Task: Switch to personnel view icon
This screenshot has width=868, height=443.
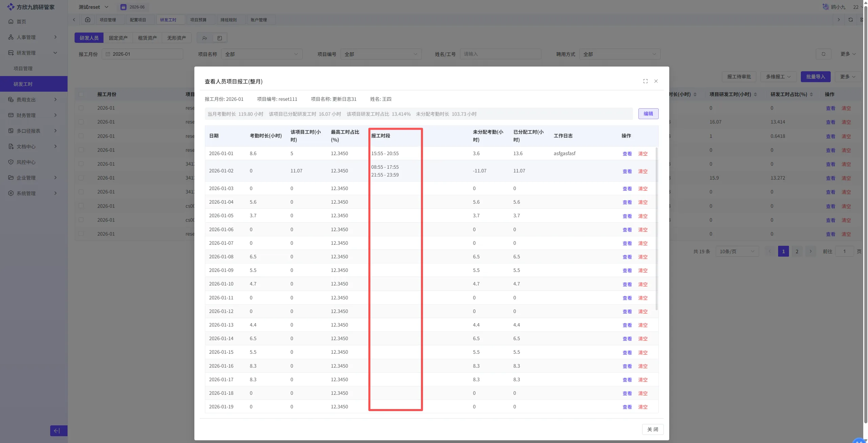Action: (x=205, y=38)
